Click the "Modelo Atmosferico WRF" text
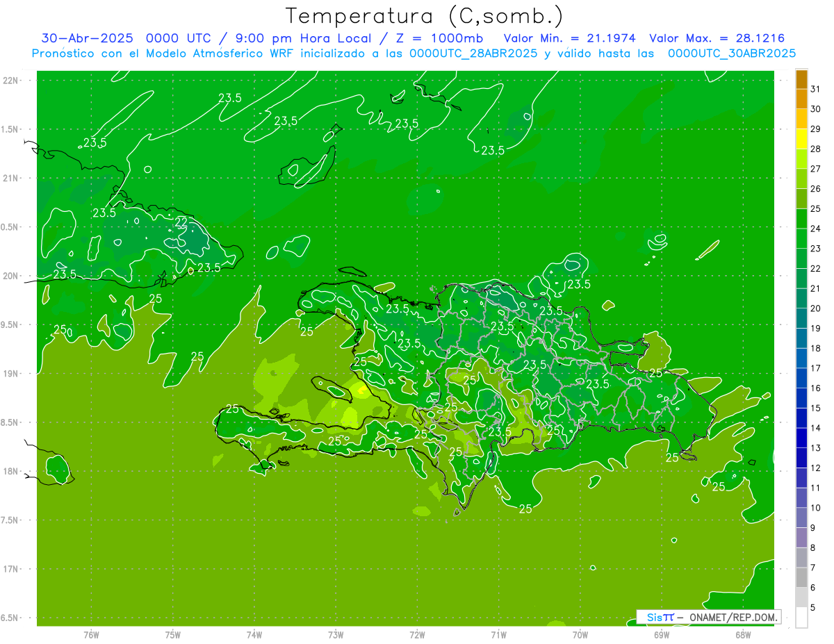This screenshot has height=644, width=834. (226, 53)
